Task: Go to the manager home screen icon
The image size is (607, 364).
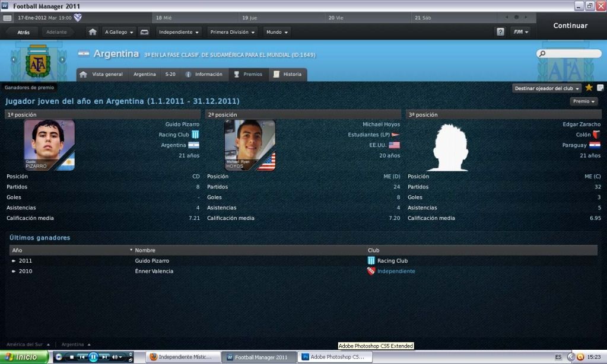Action: (93, 32)
